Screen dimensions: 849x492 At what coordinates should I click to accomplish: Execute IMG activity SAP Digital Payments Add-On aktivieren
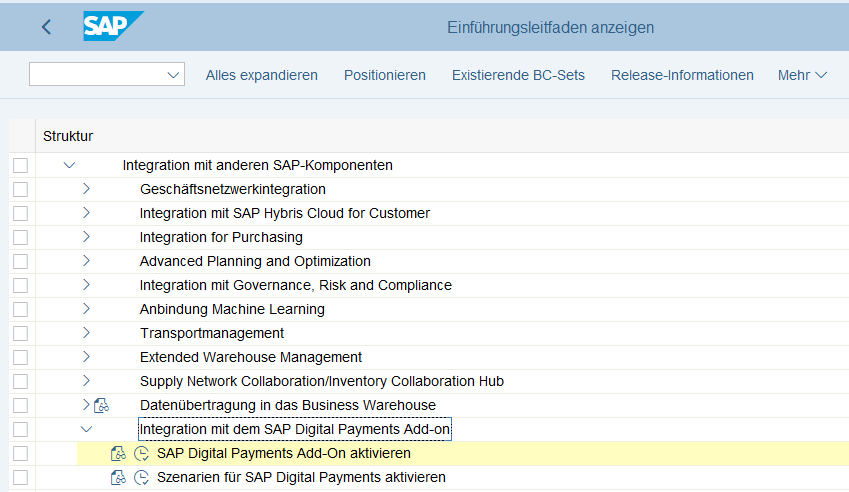141,454
